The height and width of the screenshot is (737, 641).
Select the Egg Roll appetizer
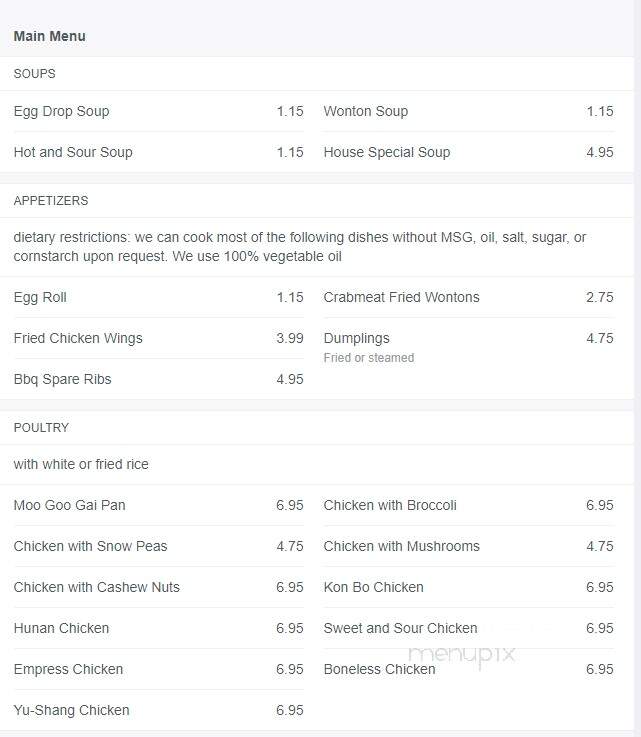(158, 297)
